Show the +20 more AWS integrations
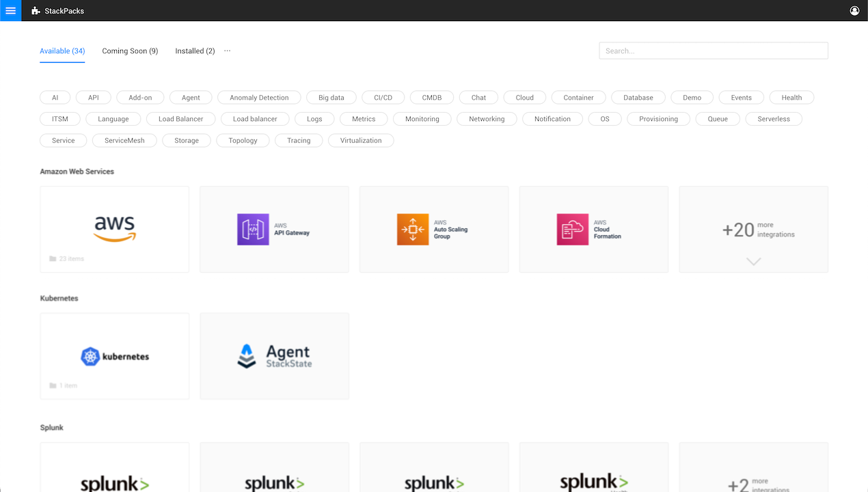868x492 pixels. point(754,230)
